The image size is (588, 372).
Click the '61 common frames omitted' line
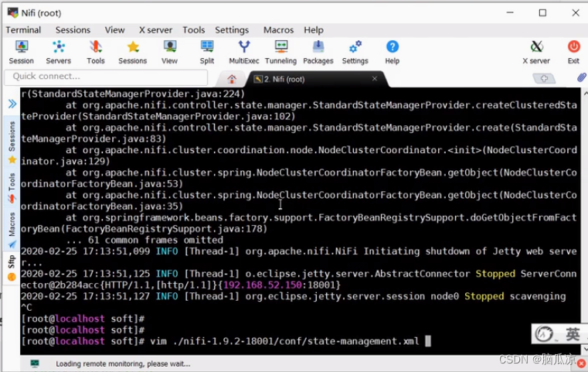144,240
